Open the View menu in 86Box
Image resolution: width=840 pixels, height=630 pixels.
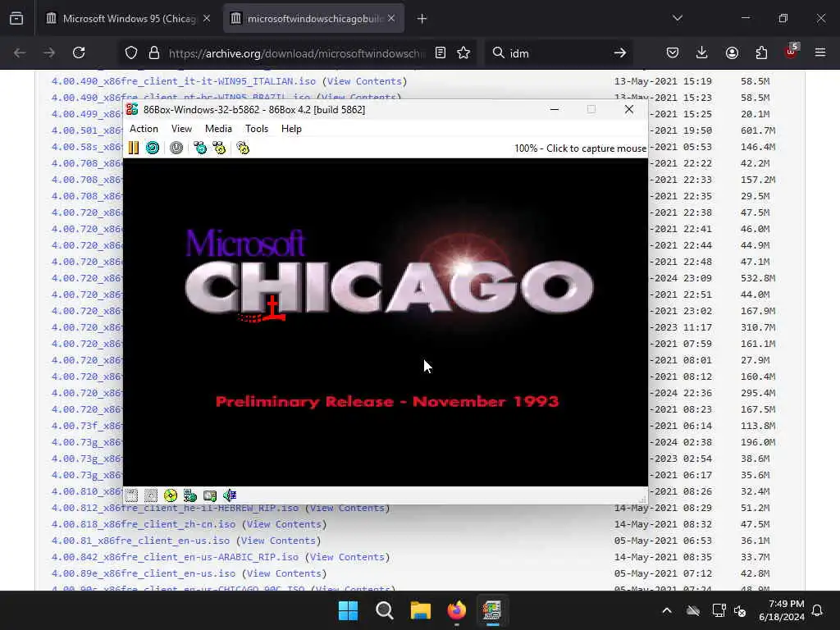181,129
